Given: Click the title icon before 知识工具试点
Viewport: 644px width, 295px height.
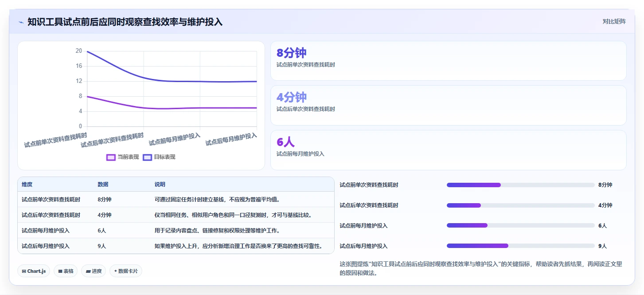Looking at the screenshot, I should coord(21,22).
